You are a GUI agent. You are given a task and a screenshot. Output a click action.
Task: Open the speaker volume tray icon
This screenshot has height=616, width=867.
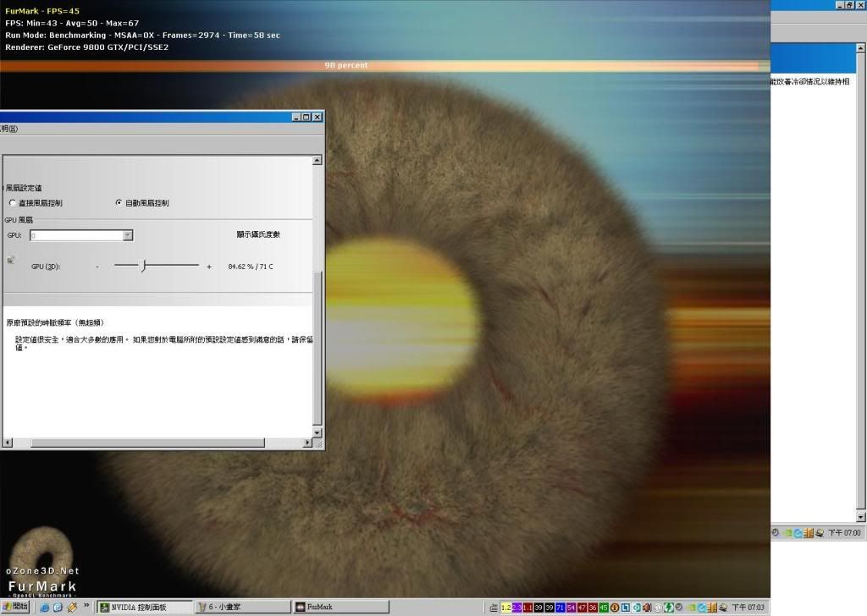[x=647, y=608]
